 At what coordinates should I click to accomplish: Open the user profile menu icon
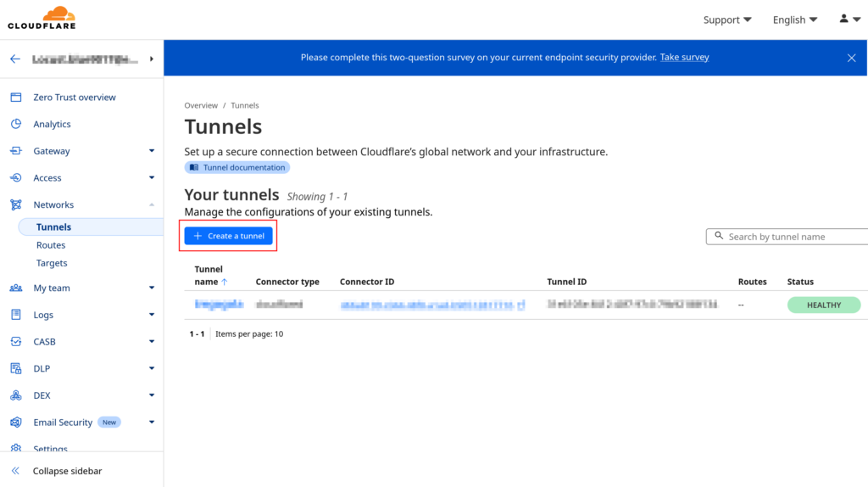coord(849,19)
